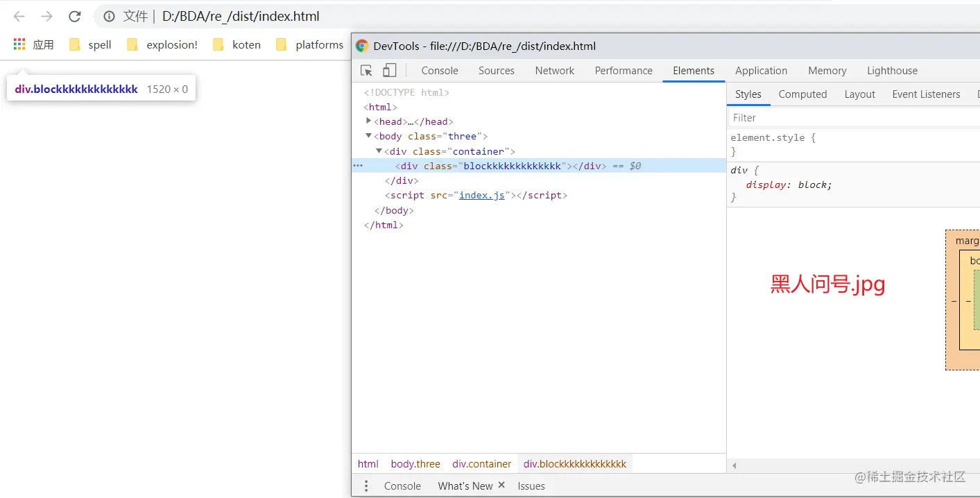Switch to the Console panel tab
The height and width of the screenshot is (498, 980).
click(x=440, y=71)
